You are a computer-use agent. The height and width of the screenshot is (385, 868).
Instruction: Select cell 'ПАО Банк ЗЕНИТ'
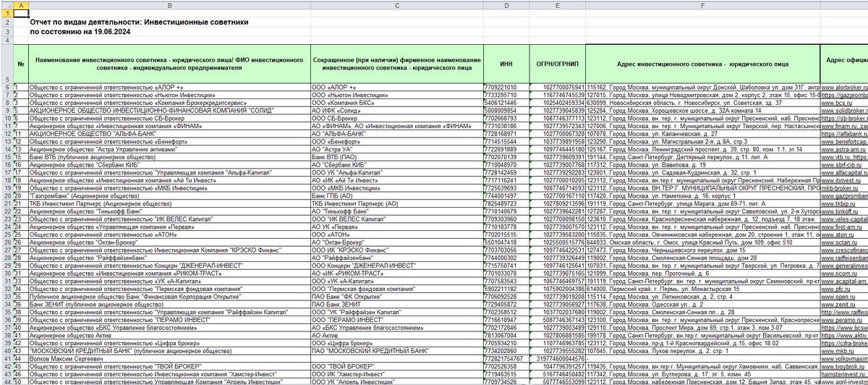(396, 305)
